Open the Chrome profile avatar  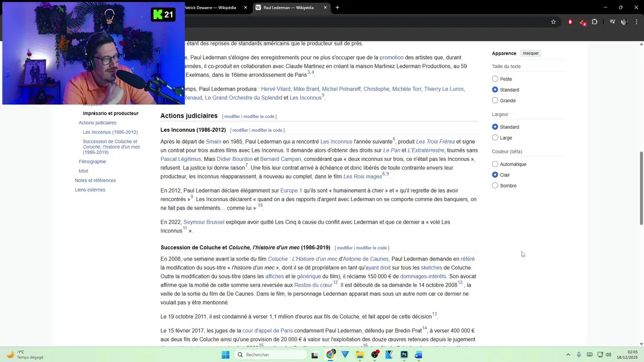[x=624, y=22]
